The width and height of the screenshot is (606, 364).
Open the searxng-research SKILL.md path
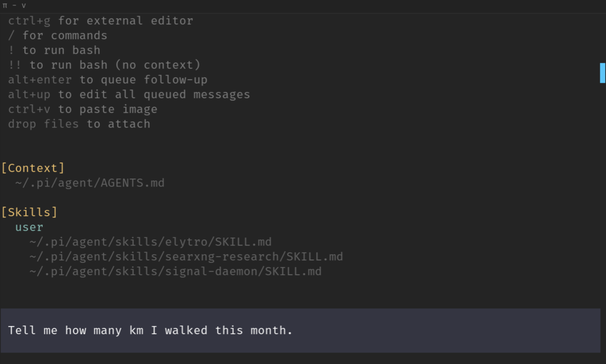click(186, 256)
